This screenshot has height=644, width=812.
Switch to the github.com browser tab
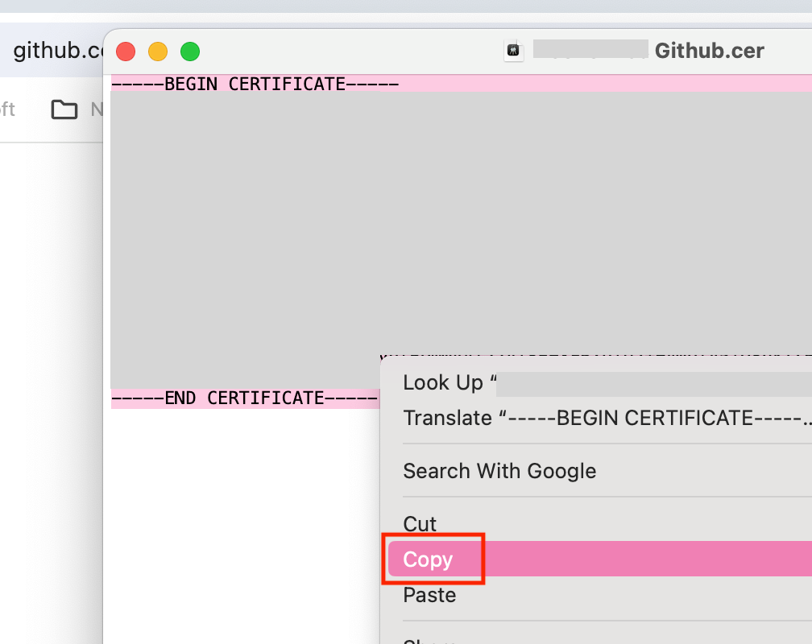point(48,50)
